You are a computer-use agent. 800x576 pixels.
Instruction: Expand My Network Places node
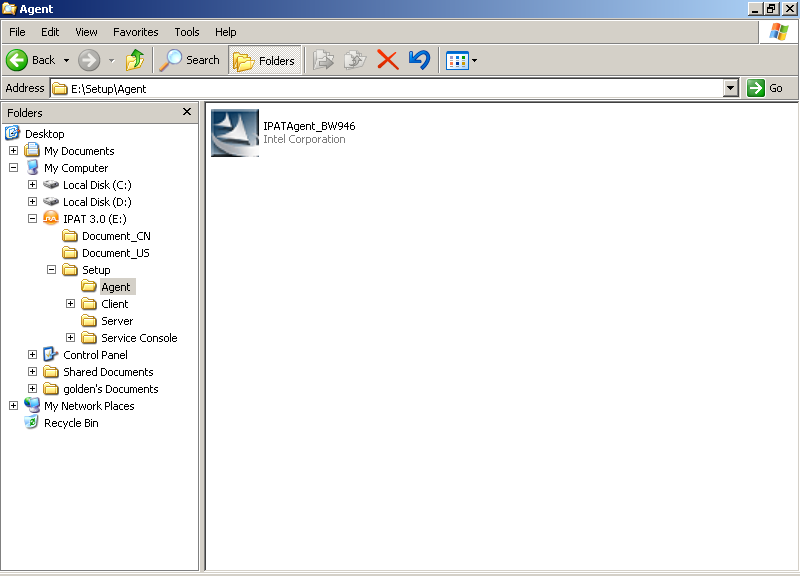[13, 406]
